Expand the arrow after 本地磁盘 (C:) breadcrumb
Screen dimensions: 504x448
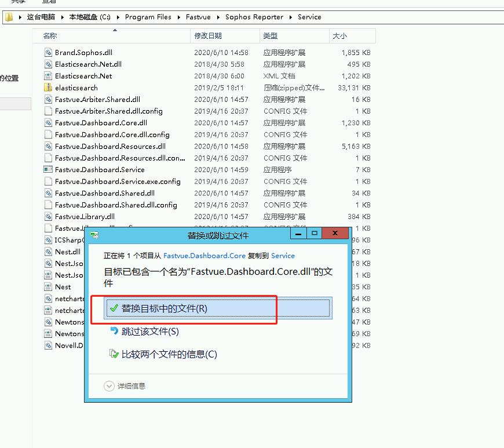tap(118, 17)
